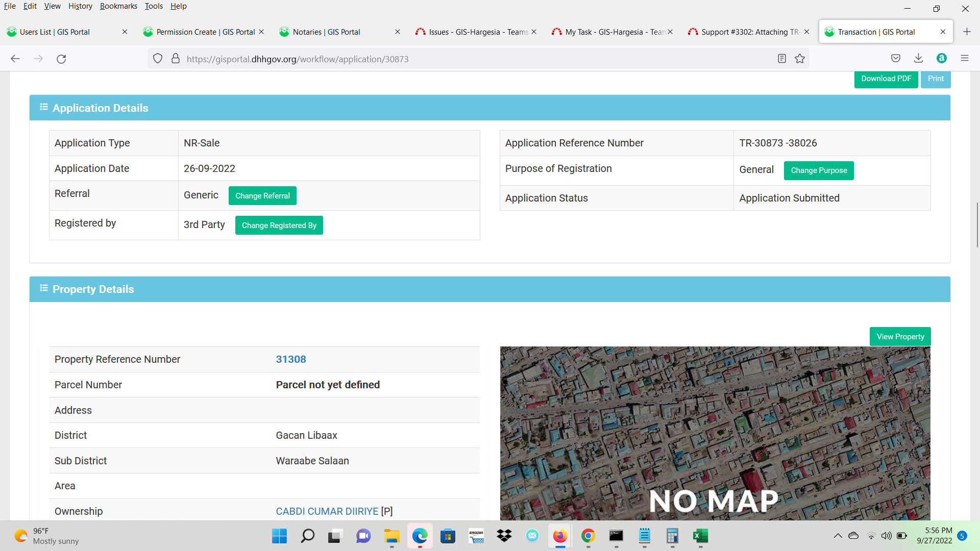Open property reference number 31308 link
The width and height of the screenshot is (980, 551).
tap(291, 359)
